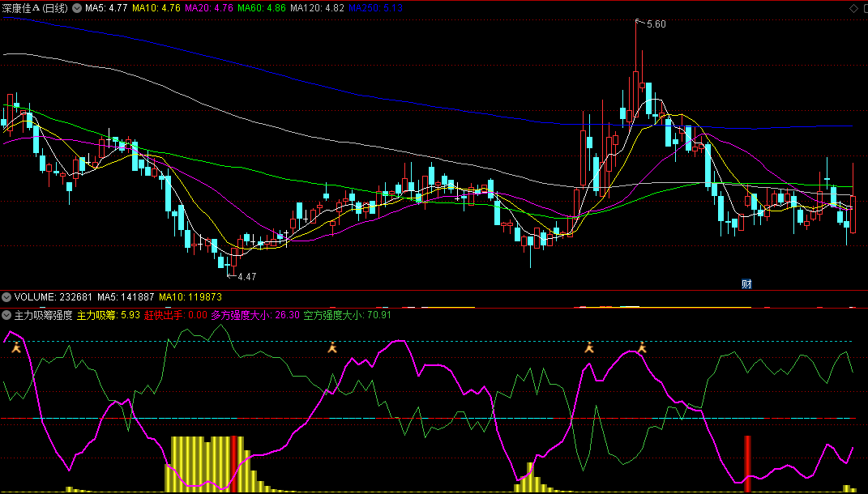Click the VOLUME: 232681 label
The width and height of the screenshot is (868, 494).
[x=53, y=297]
